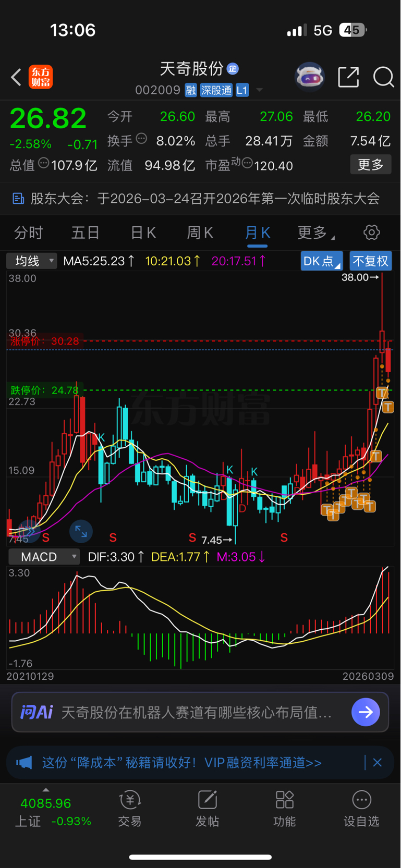
Task: Open the robot AI assistant avatar
Action: 310,77
